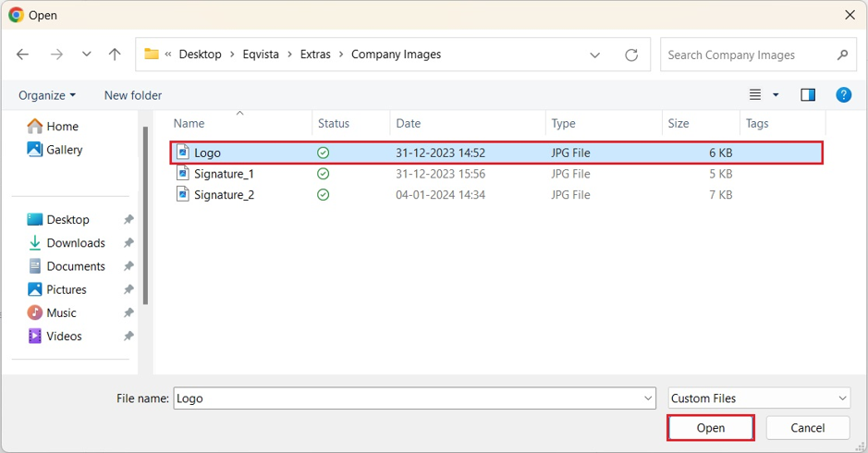Open Downloads in quick access

pyautogui.click(x=66, y=242)
